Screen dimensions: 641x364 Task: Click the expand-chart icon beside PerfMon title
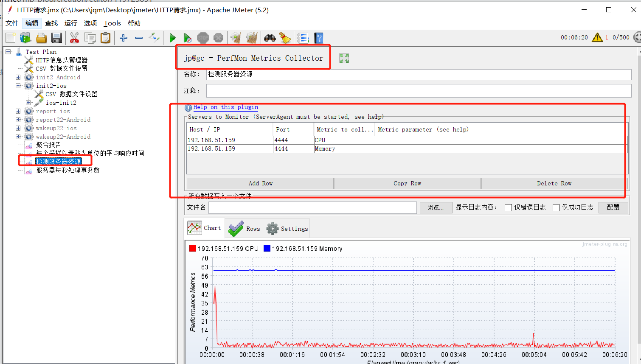[344, 58]
